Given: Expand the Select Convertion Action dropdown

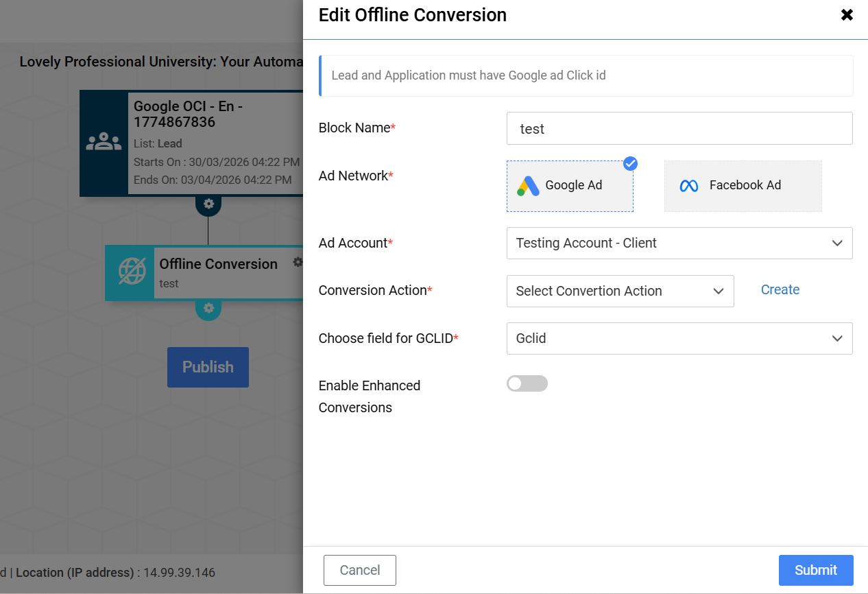Looking at the screenshot, I should click(x=620, y=291).
